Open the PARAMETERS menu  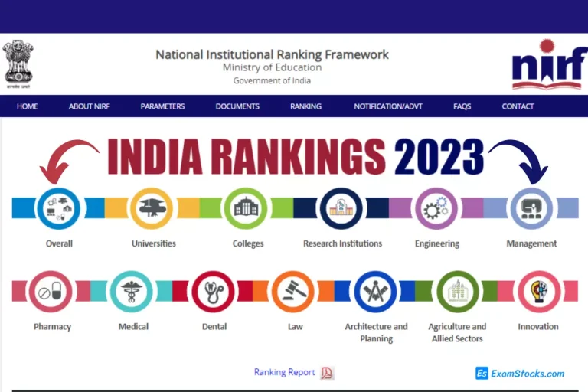pyautogui.click(x=162, y=106)
